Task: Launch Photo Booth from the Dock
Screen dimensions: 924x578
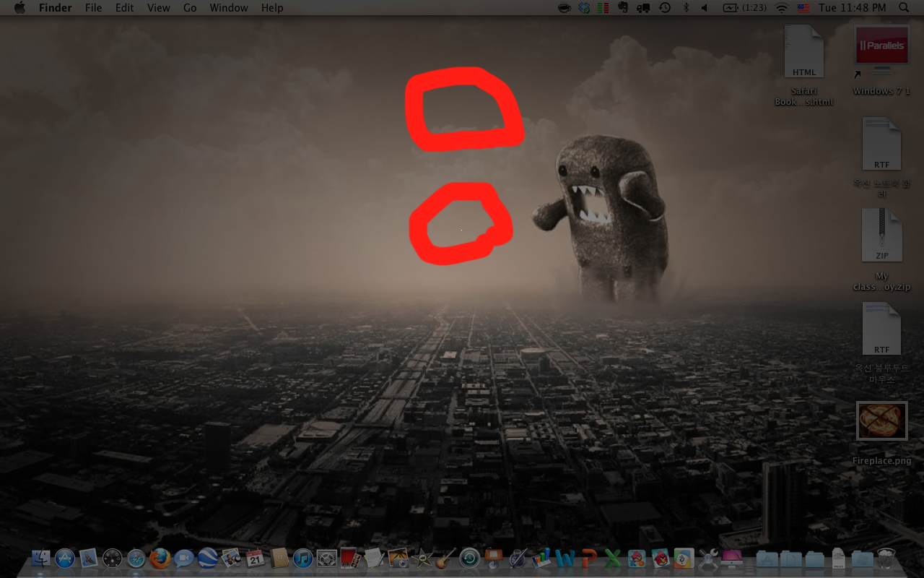Action: tap(351, 558)
